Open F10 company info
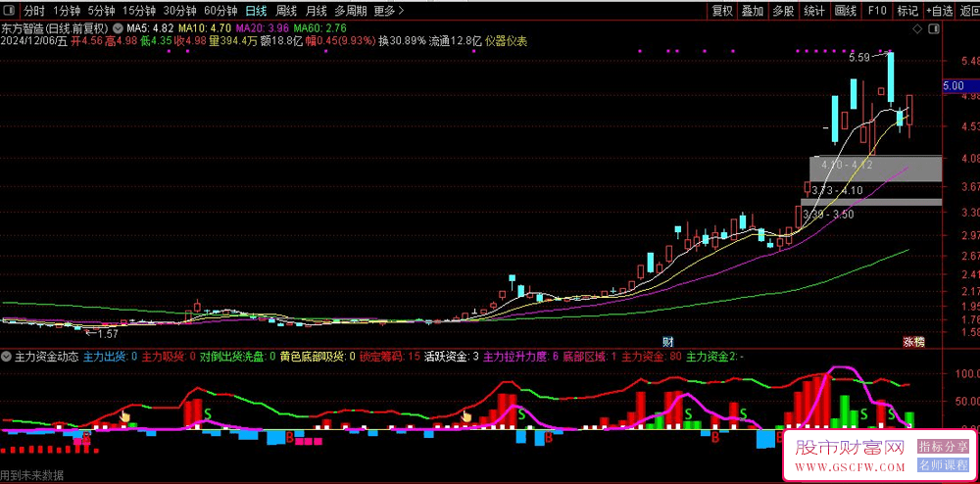Viewport: 980px width, 484px height. pos(877,11)
